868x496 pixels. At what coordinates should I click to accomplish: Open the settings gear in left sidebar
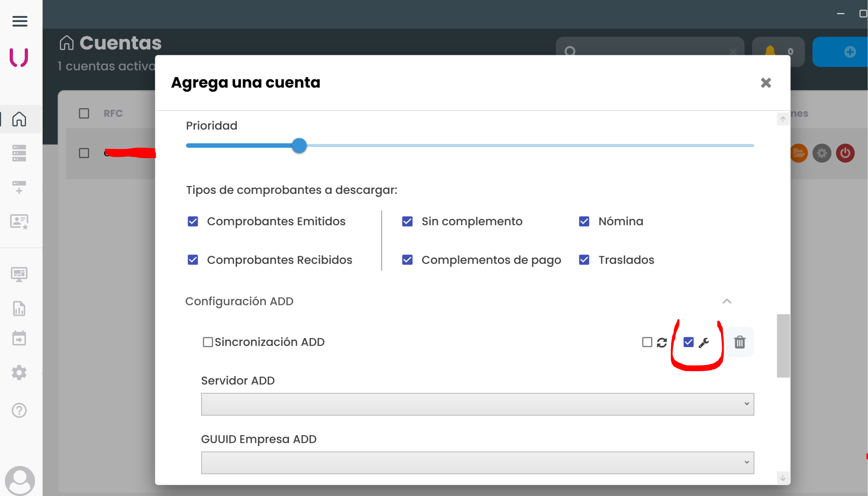tap(19, 373)
